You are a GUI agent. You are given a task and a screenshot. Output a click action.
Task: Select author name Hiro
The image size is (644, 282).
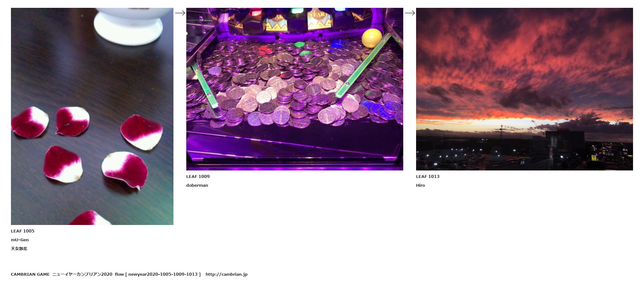pyautogui.click(x=420, y=185)
